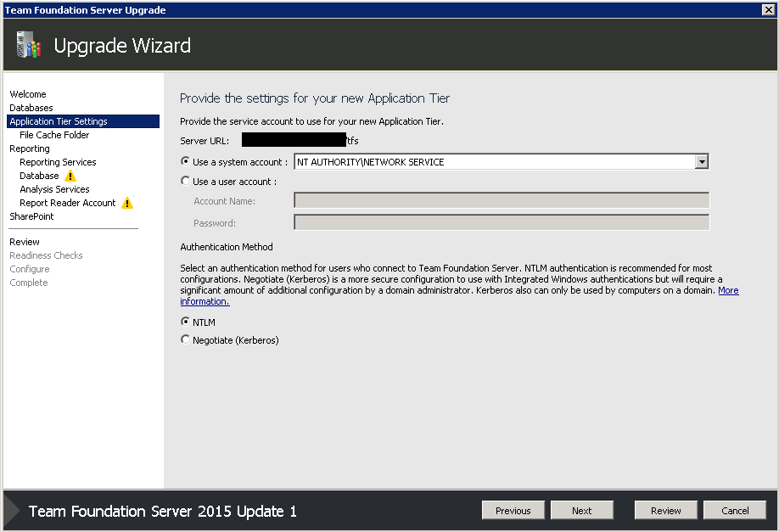Click the Readiness Checks step

[x=46, y=255]
